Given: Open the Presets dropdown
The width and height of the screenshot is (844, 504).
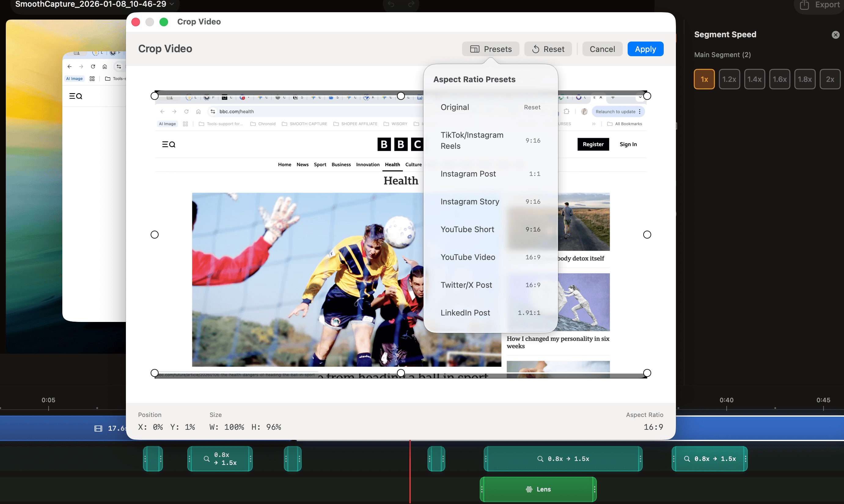Looking at the screenshot, I should coord(490,49).
